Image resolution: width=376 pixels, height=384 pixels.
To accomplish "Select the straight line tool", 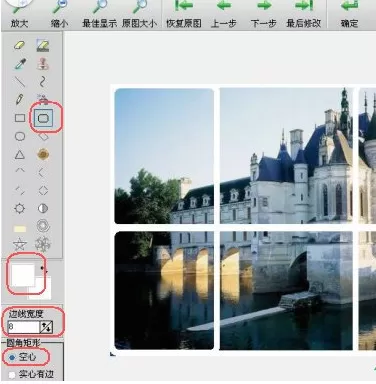I will pos(20,81).
